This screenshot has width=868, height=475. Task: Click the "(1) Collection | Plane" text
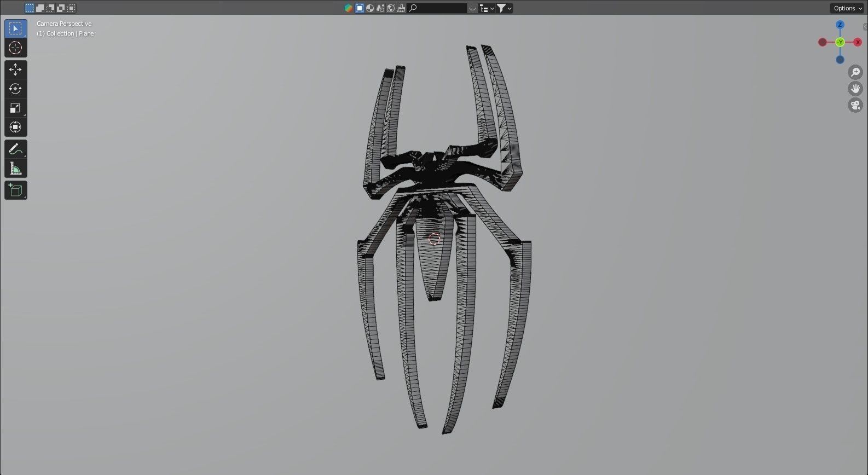click(x=65, y=33)
